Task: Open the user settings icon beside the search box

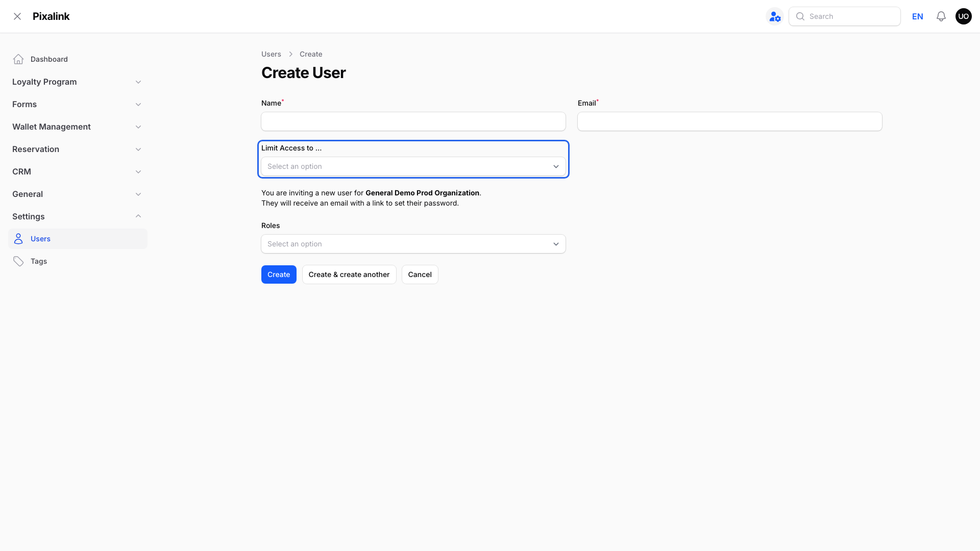Action: (x=775, y=16)
